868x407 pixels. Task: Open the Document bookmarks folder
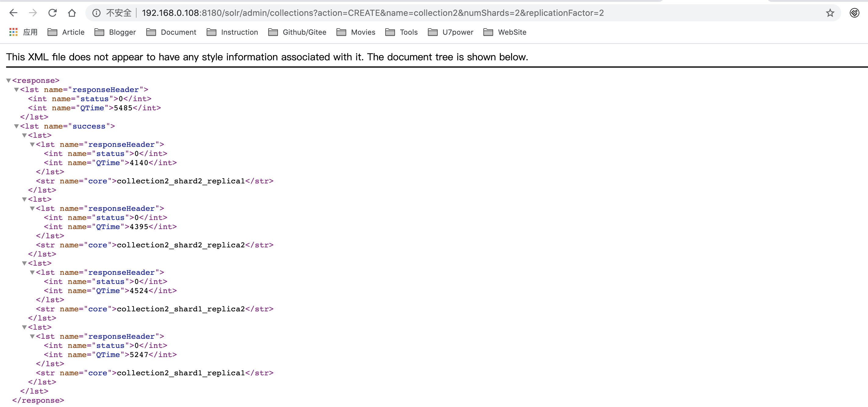171,32
